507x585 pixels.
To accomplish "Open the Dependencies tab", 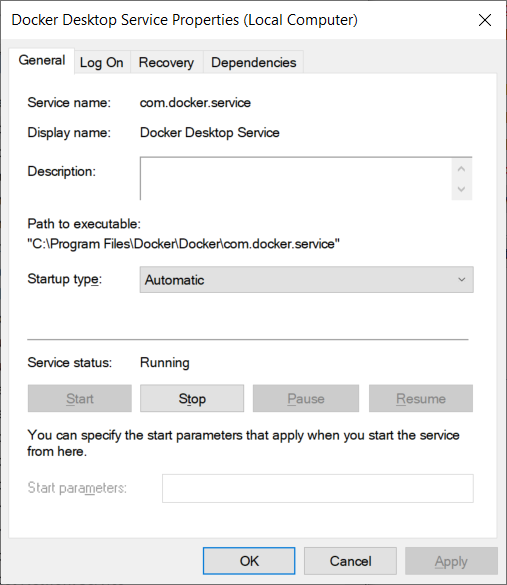I will [254, 62].
